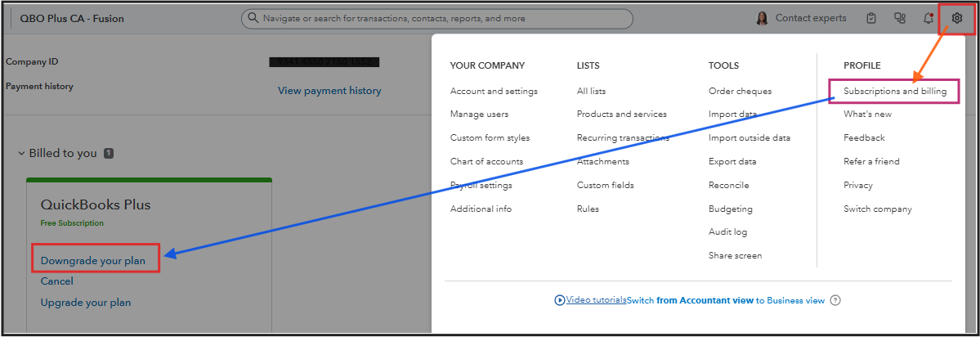Screen dimensions: 980x337
Task: Click the tasks clipboard icon
Action: (871, 18)
